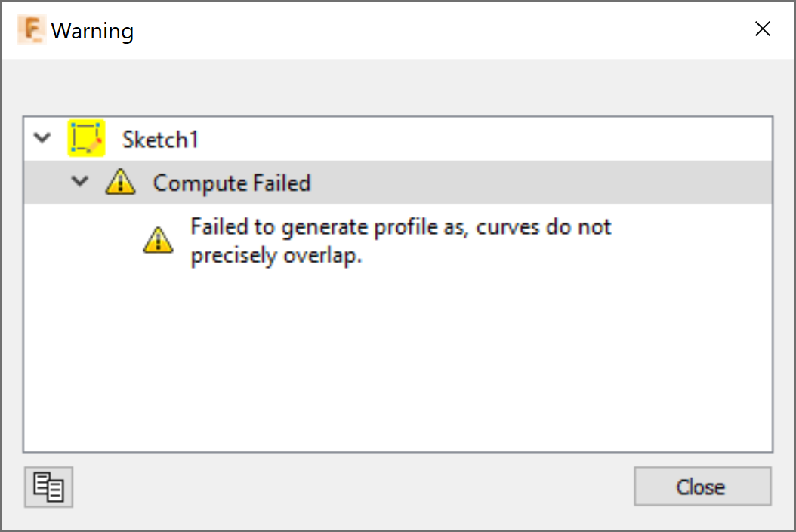
Task: Collapse the Compute Failed chevron
Action: (79, 182)
